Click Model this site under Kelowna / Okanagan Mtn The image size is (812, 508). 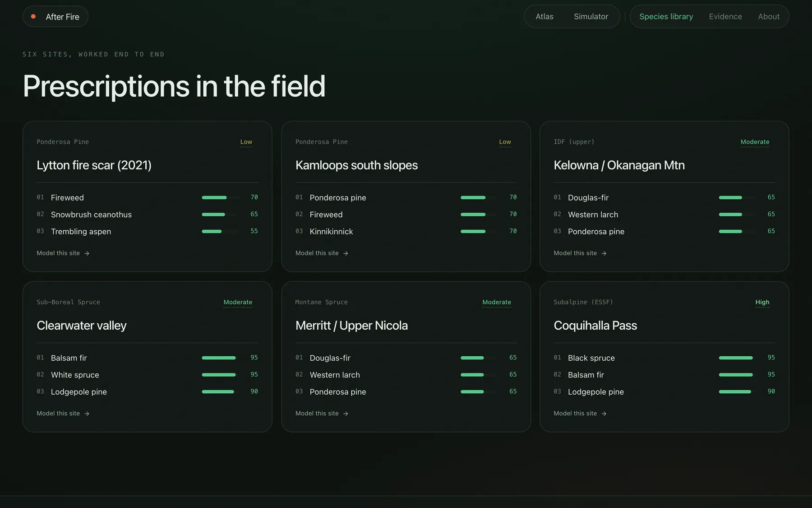point(580,253)
